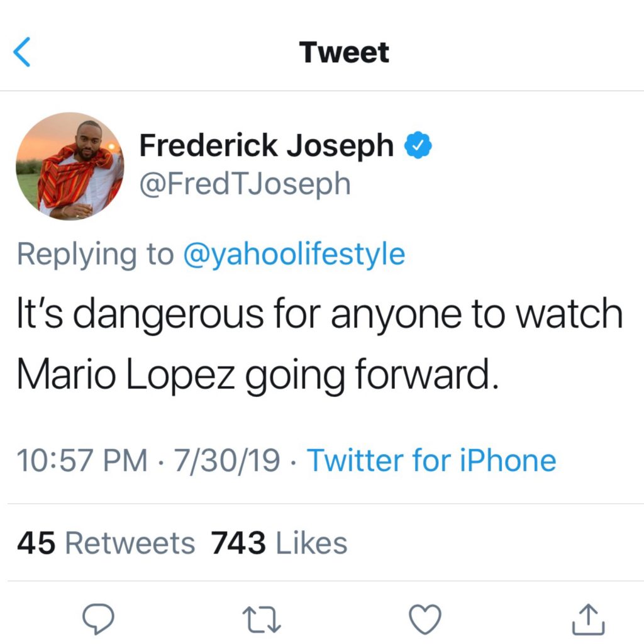Reply to the tweet via speech bubble icon

point(99,619)
